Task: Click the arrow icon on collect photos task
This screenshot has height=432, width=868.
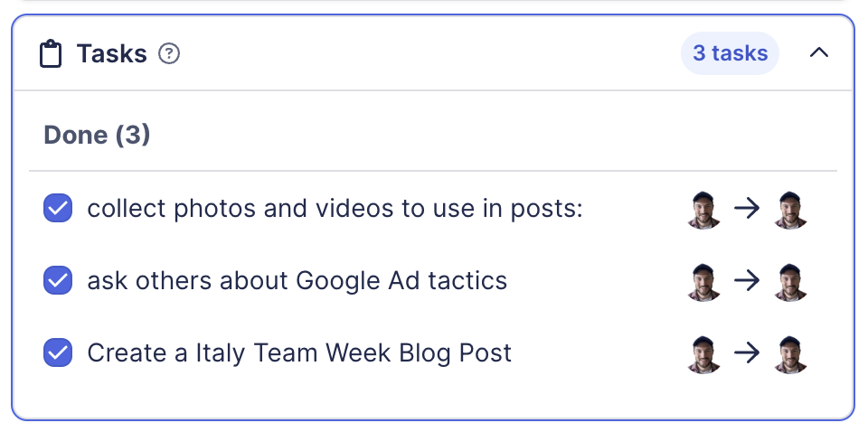Action: click(x=747, y=211)
